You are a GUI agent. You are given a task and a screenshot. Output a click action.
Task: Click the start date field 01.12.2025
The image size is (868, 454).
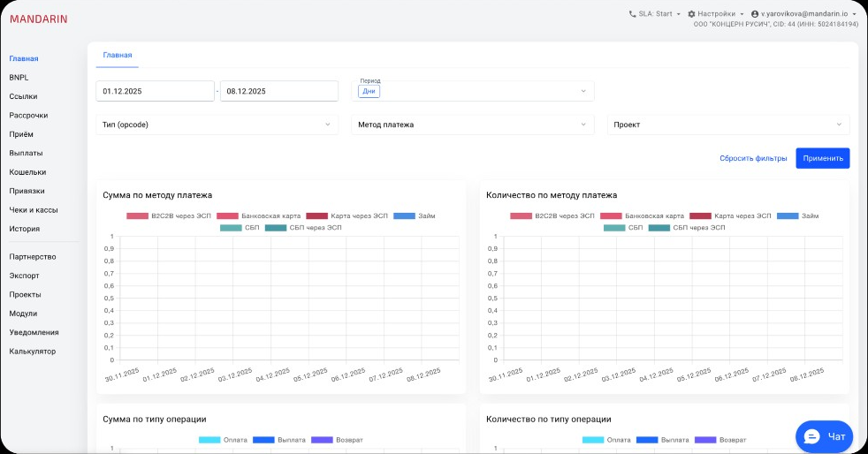click(x=155, y=91)
